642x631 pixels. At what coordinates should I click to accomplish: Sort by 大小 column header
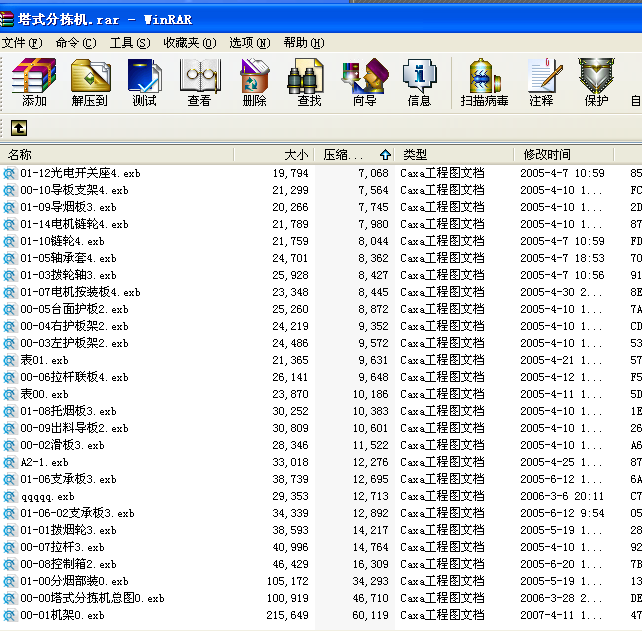pyautogui.click(x=274, y=155)
